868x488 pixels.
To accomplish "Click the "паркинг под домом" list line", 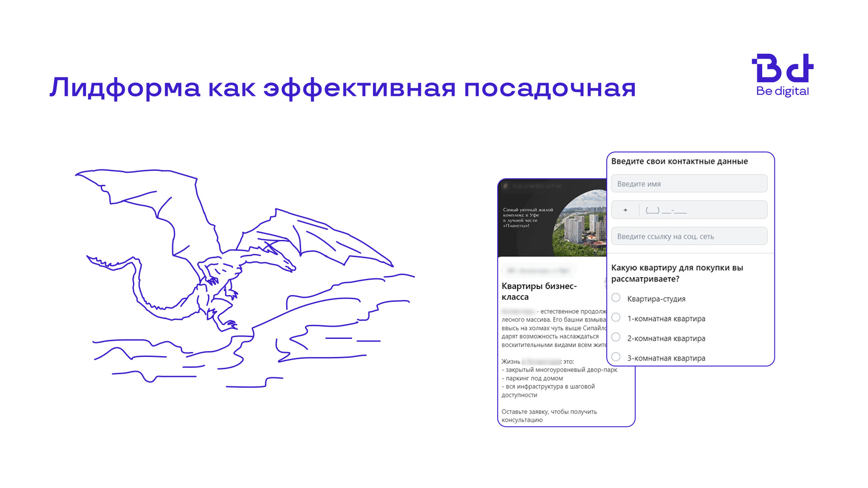I will (533, 378).
